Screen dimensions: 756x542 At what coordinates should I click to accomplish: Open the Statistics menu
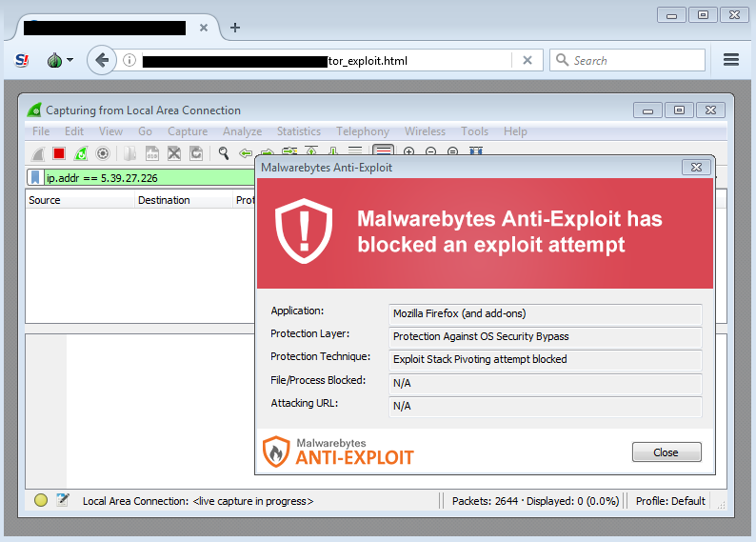pyautogui.click(x=298, y=131)
